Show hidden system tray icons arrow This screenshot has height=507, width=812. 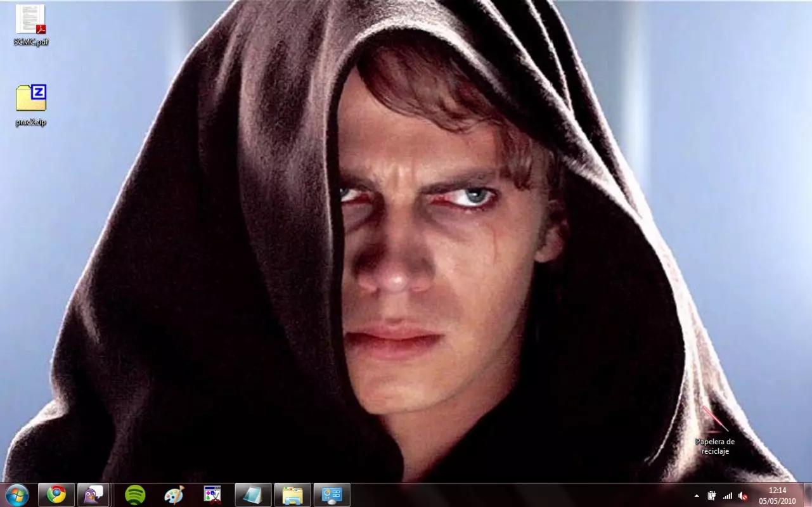pos(697,496)
